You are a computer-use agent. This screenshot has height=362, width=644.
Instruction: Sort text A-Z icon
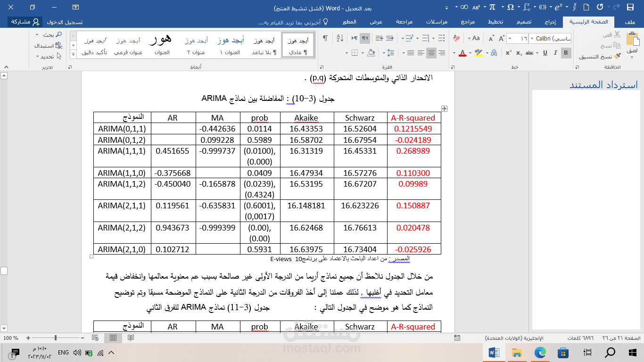[x=340, y=38]
